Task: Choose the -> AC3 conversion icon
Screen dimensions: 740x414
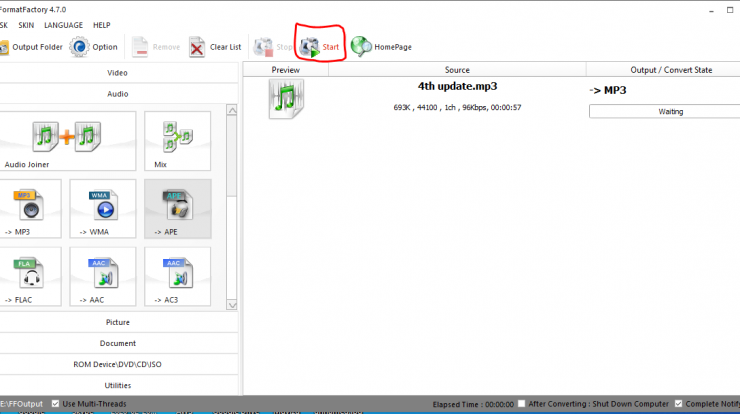Action: coord(177,277)
